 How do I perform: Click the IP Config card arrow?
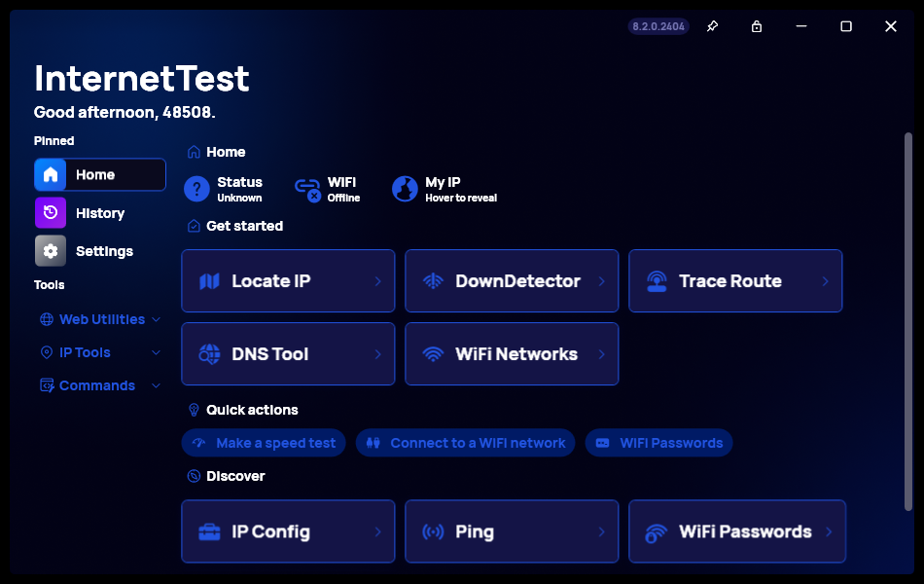click(x=377, y=532)
